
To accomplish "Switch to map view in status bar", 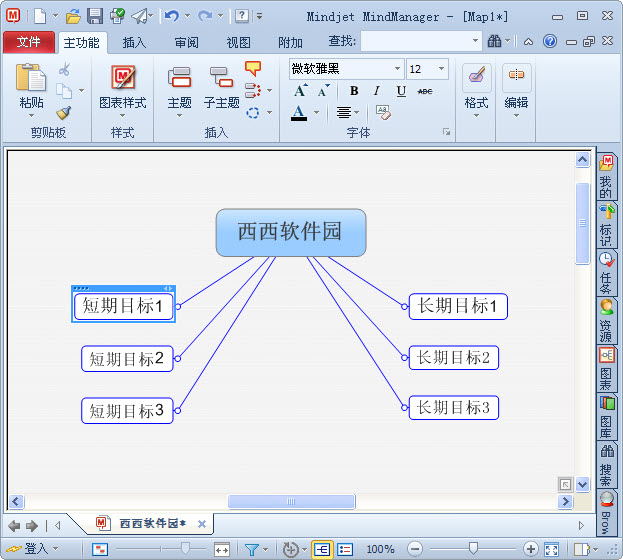I will click(321, 549).
